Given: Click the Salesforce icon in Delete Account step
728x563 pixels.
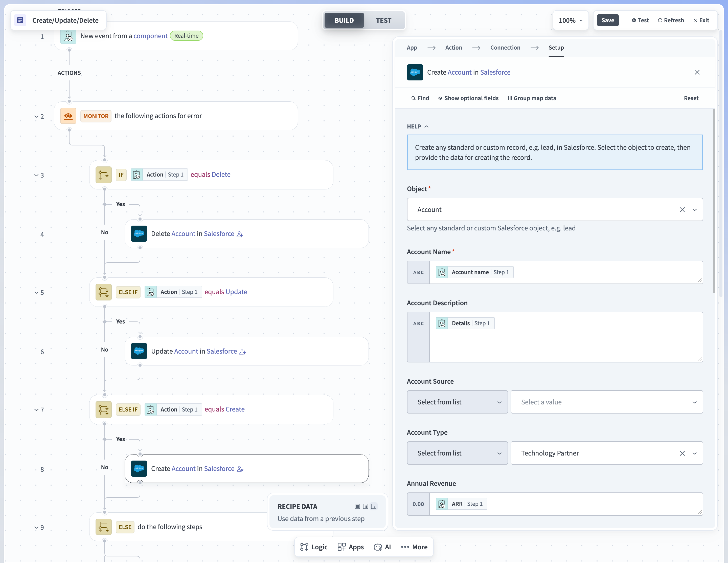Looking at the screenshot, I should [139, 234].
